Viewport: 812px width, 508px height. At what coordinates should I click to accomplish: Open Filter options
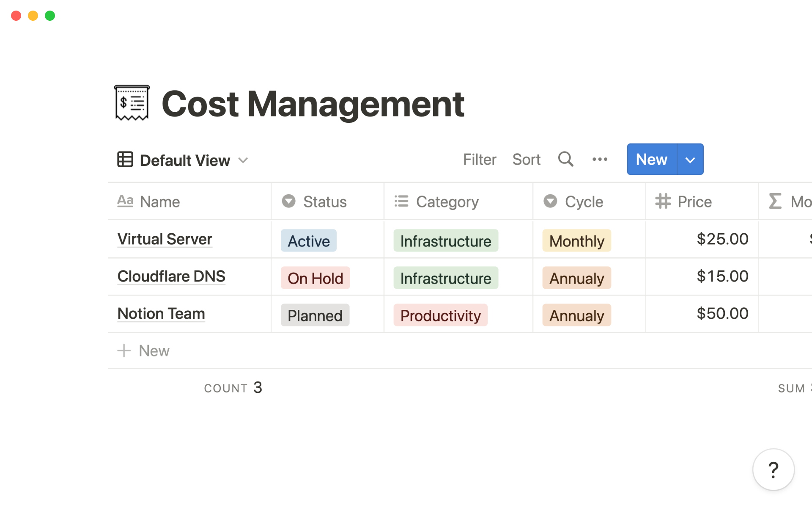[x=479, y=160]
